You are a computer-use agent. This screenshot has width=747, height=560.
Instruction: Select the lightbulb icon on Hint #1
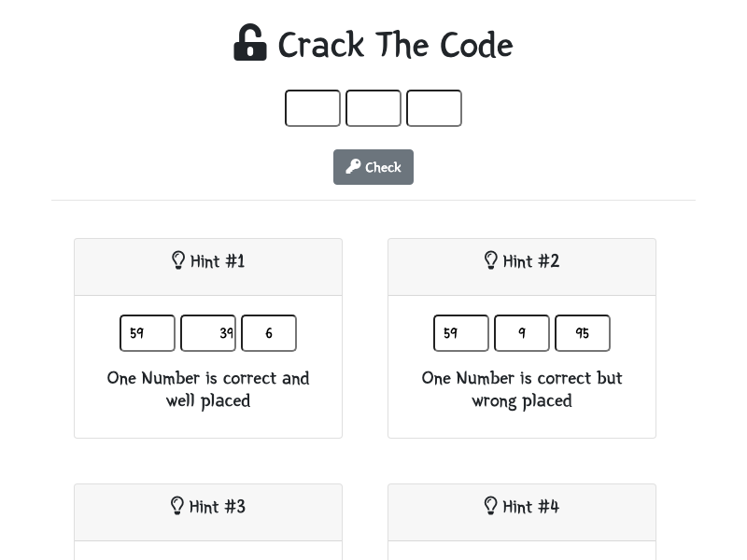tap(178, 260)
